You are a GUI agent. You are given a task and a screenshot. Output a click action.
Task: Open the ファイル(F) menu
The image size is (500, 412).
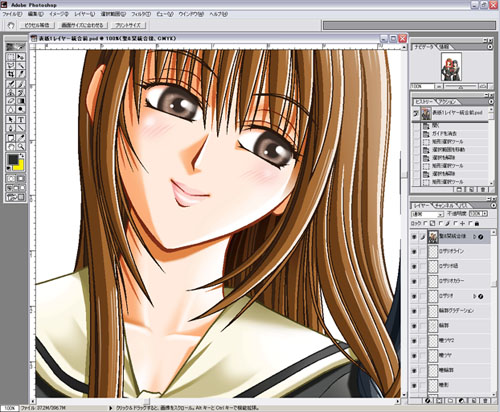click(12, 14)
